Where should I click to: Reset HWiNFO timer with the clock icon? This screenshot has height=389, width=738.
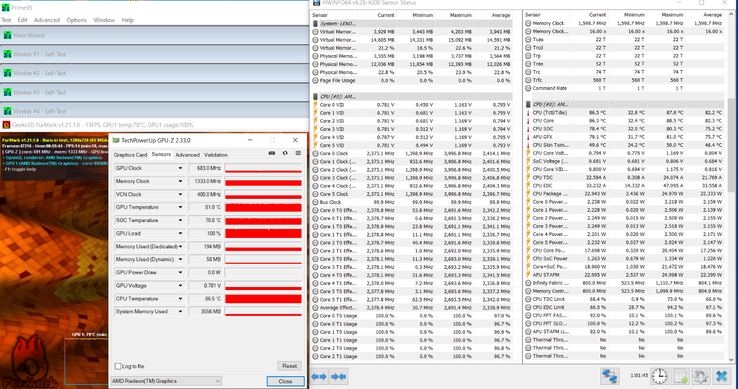pyautogui.click(x=659, y=376)
